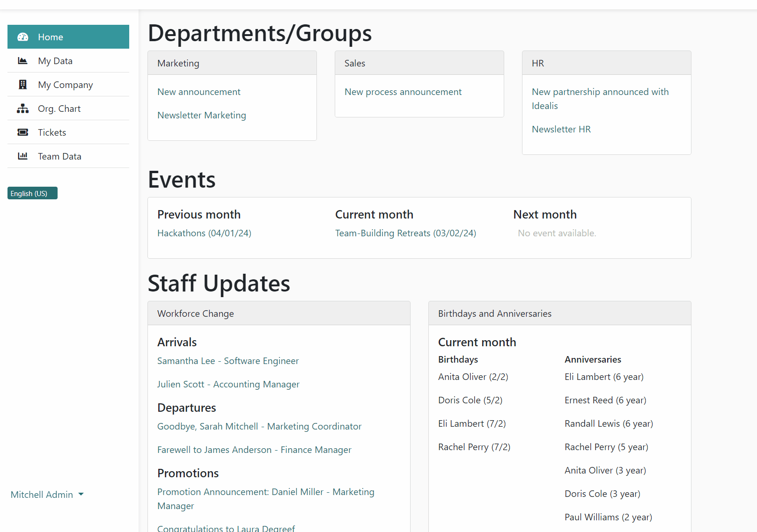Open Newsletter Marketing link
Viewport: 757px width, 532px height.
201,115
